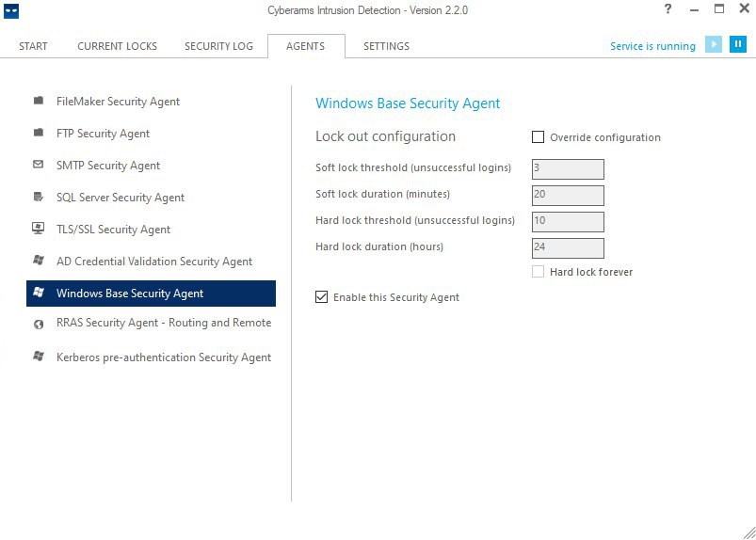Click the window resize grip corner

pos(749,532)
